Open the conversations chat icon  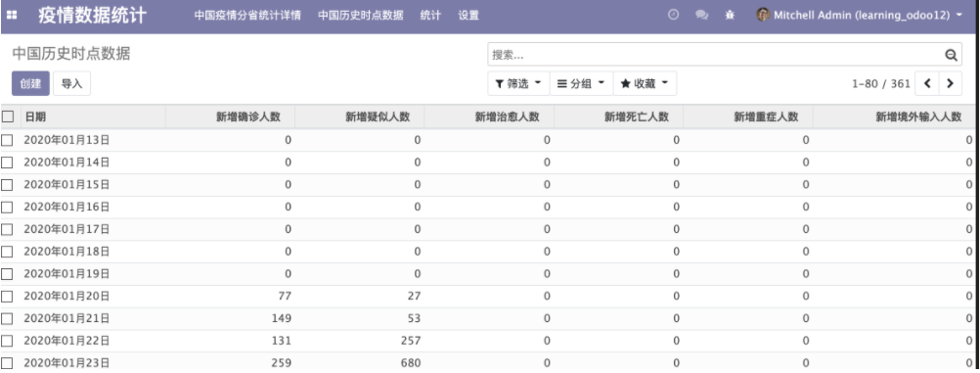click(702, 15)
